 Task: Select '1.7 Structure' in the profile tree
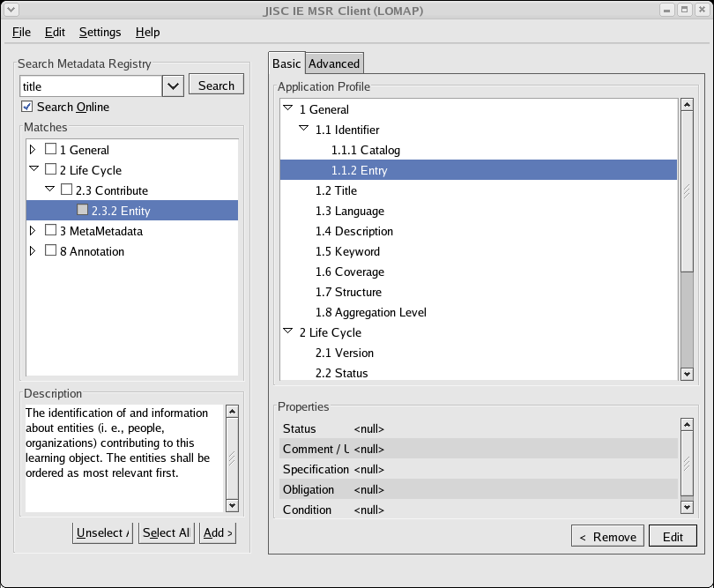pos(479,292)
